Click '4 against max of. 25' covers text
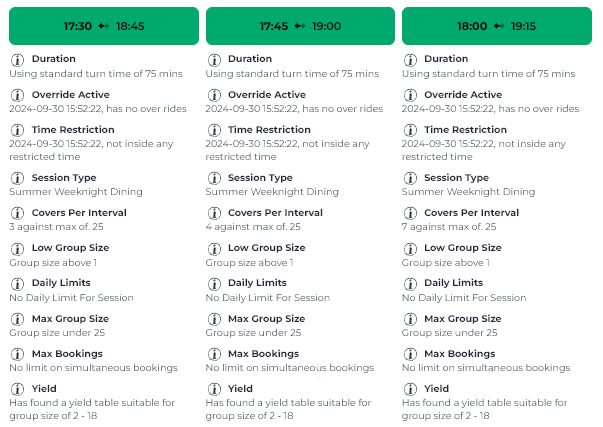603x427 pixels. coord(253,227)
